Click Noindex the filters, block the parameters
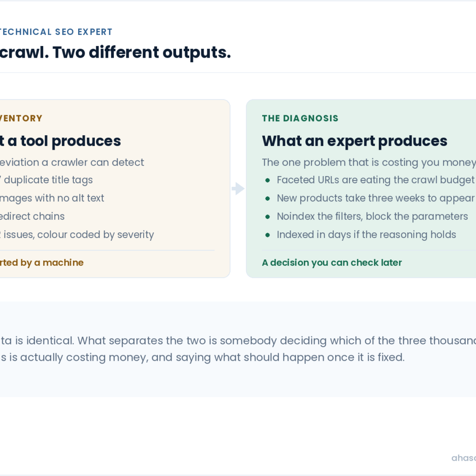Viewport: 476px width, 476px height. point(372,217)
